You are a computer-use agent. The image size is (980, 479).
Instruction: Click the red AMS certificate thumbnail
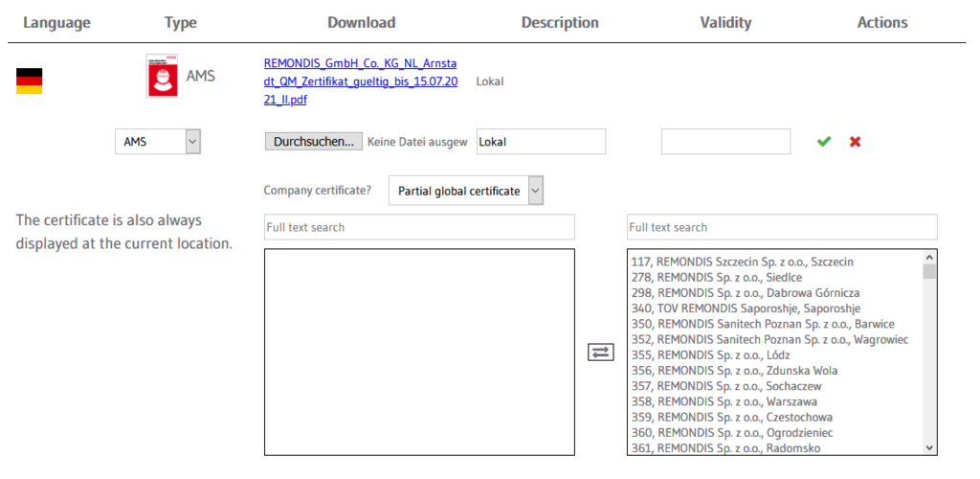162,76
